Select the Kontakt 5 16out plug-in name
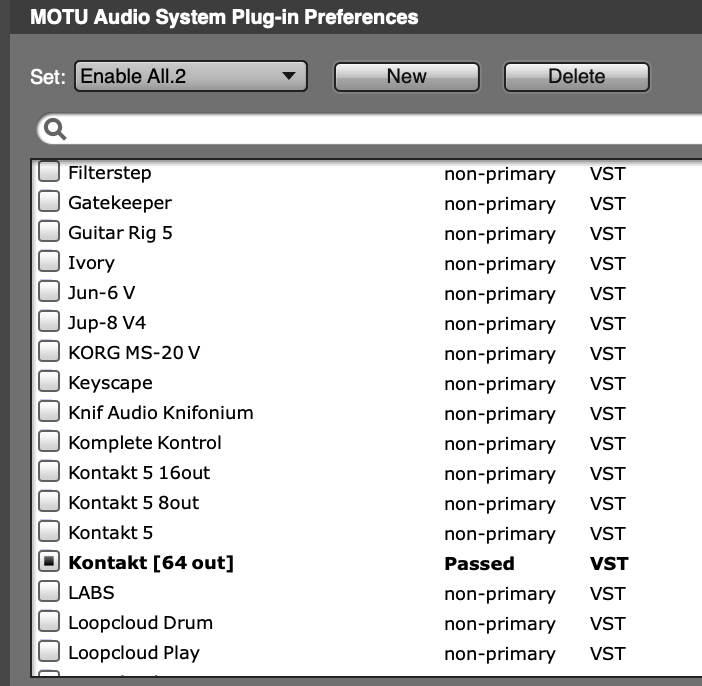Image resolution: width=702 pixels, height=686 pixels. 139,473
